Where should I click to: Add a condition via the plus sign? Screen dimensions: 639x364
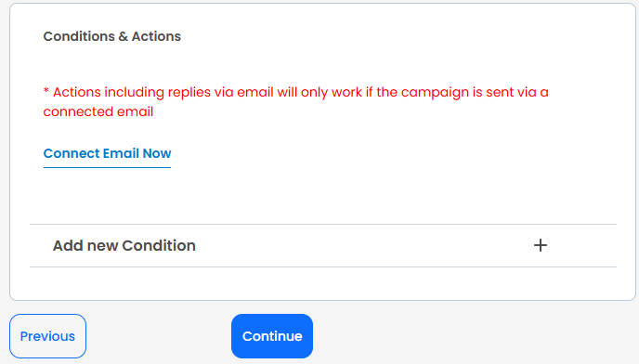click(541, 245)
